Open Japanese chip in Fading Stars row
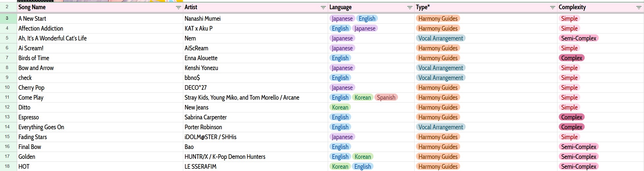644x171 pixels. click(x=342, y=137)
